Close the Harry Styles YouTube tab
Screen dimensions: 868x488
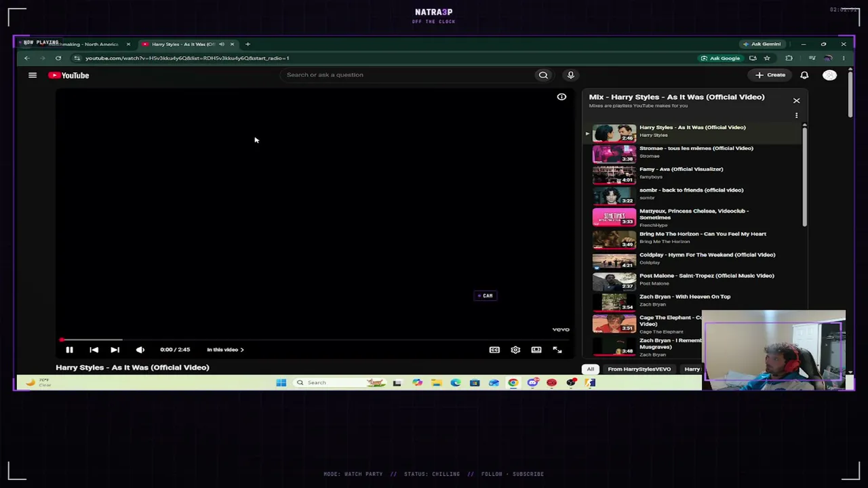click(x=232, y=44)
